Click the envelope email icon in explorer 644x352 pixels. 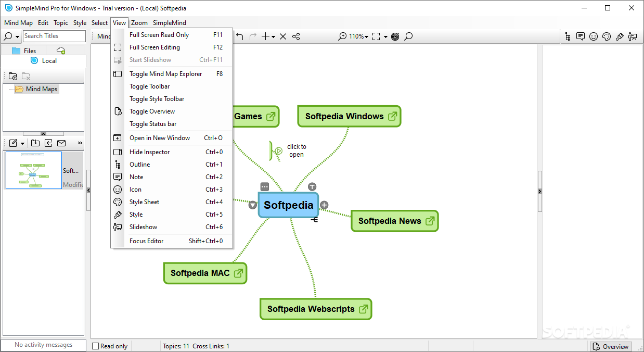(61, 143)
